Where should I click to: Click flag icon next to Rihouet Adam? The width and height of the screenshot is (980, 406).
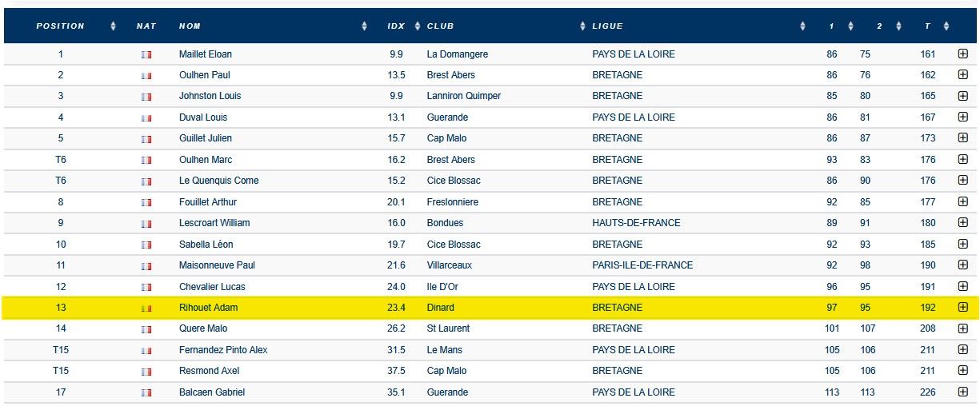pyautogui.click(x=146, y=308)
